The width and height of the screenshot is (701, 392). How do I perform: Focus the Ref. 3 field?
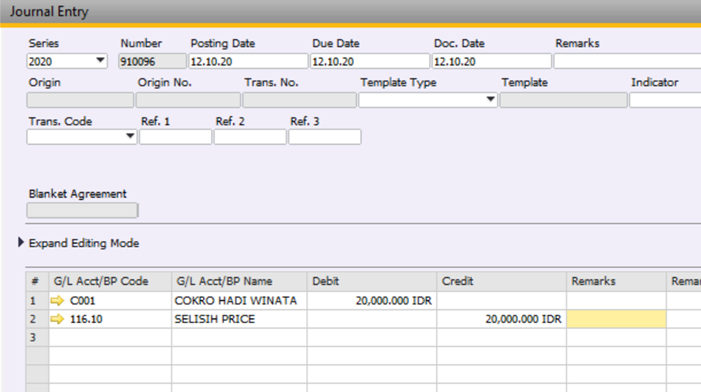click(325, 137)
